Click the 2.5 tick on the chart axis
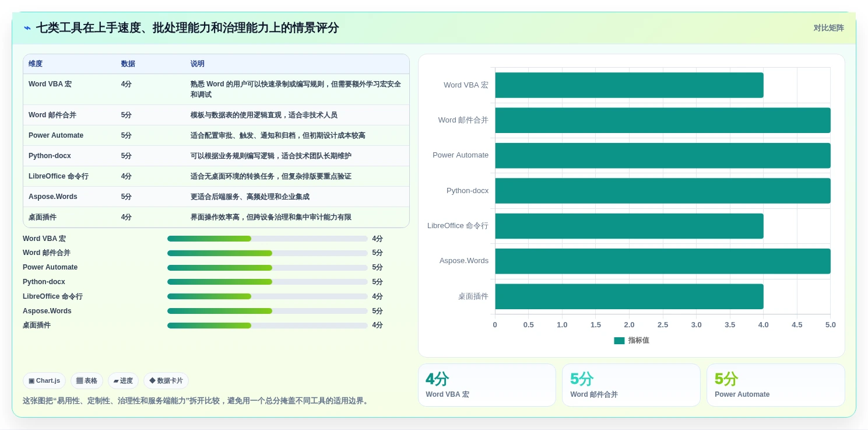This screenshot has height=430, width=868. (x=663, y=325)
